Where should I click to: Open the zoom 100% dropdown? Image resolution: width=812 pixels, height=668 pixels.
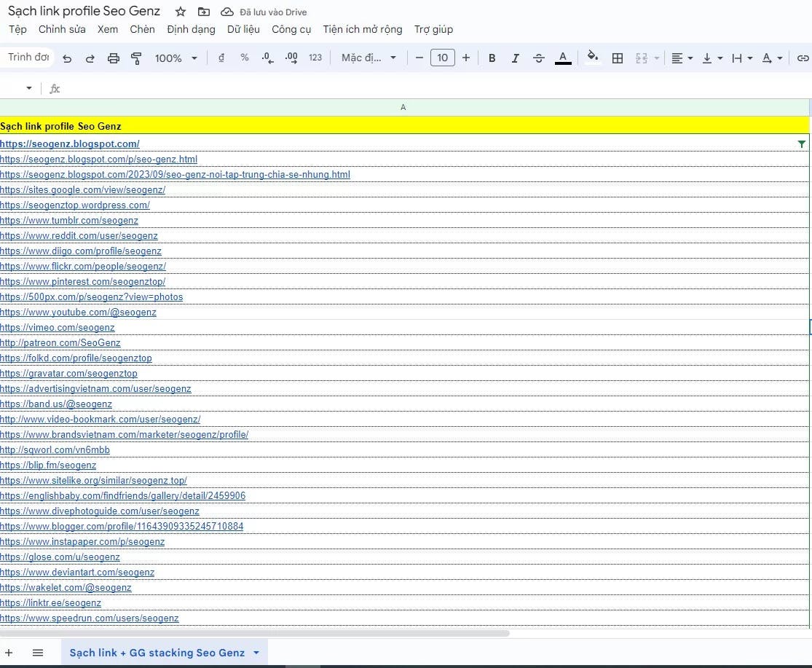coord(176,58)
